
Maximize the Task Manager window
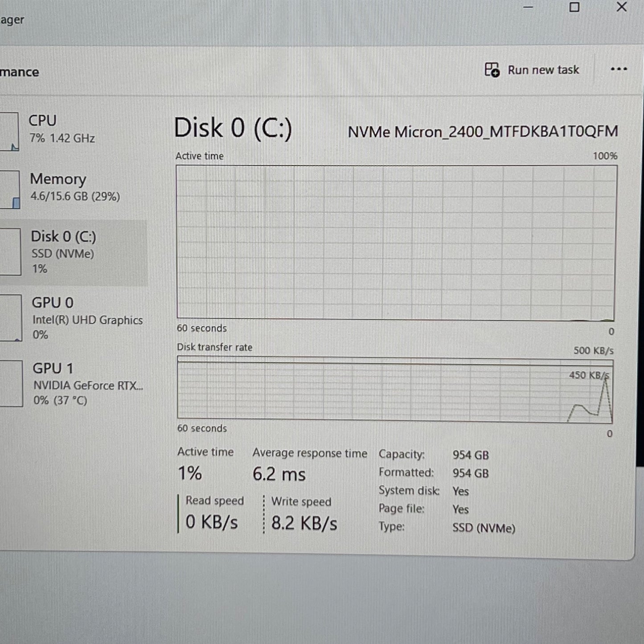pos(574,7)
